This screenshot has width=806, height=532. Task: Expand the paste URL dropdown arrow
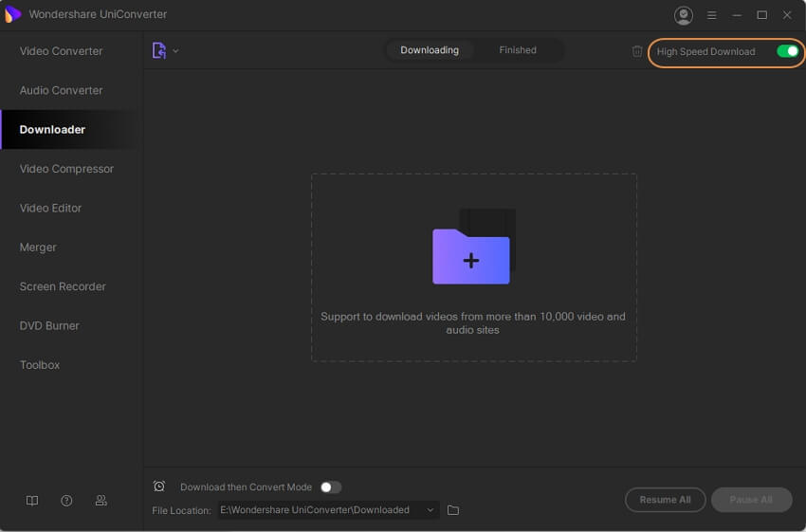click(x=175, y=51)
